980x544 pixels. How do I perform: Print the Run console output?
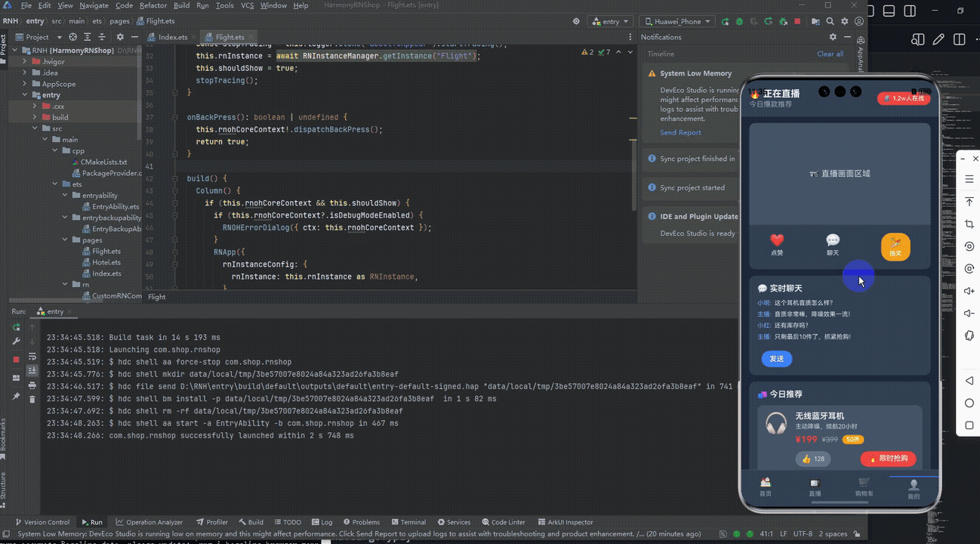pyautogui.click(x=32, y=385)
